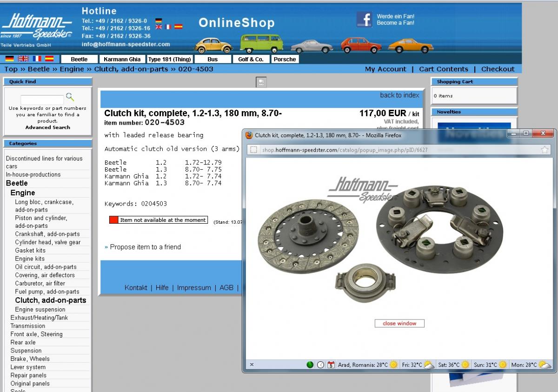
Task: Click the Quick Find magnifier search icon
Action: tap(70, 97)
